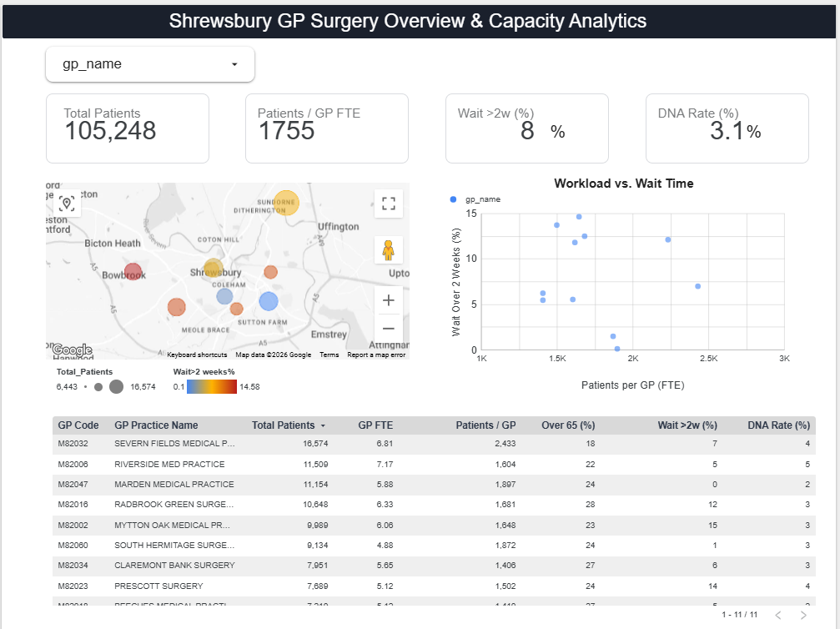This screenshot has width=840, height=629.
Task: Select MYTTON OAK MEDICAL PR... row name
Action: (172, 526)
